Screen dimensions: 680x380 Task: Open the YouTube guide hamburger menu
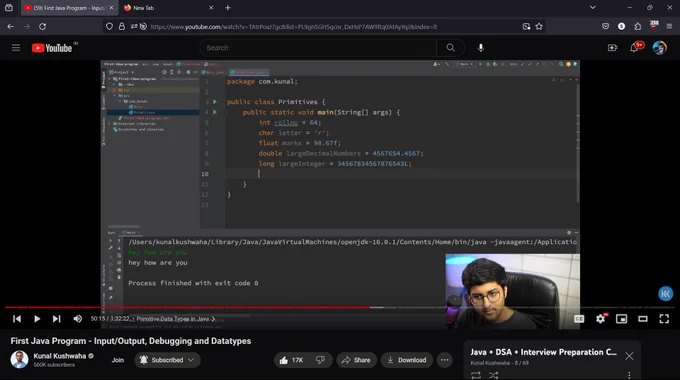click(16, 48)
